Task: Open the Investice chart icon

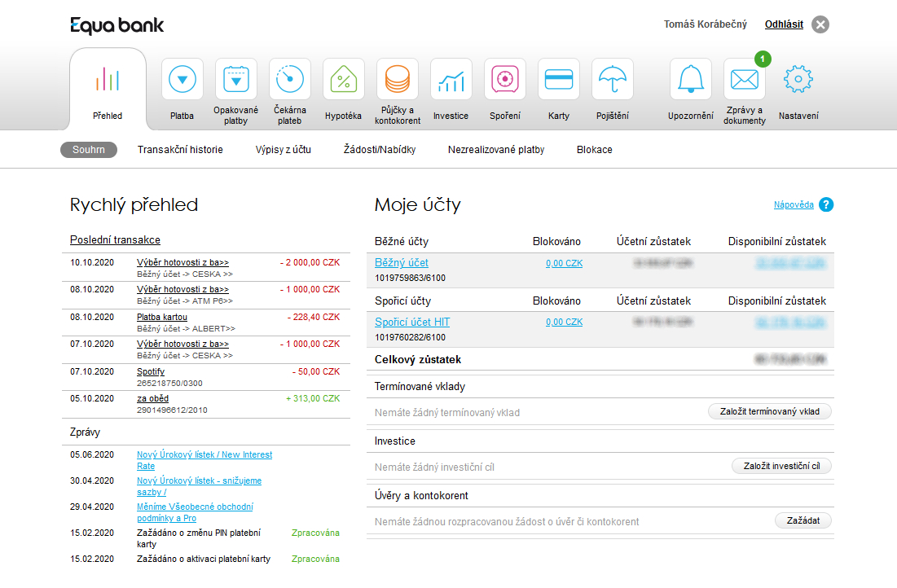Action: (451, 80)
